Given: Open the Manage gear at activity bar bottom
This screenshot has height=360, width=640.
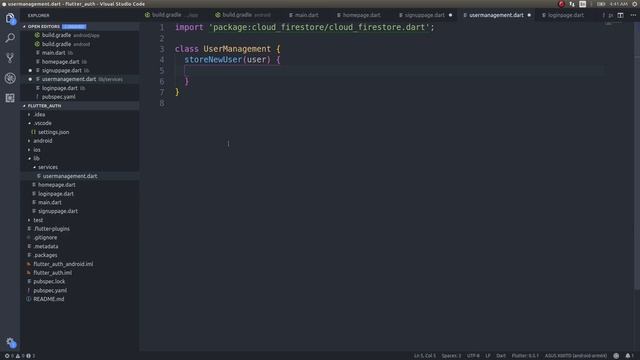Looking at the screenshot, I should (11, 343).
